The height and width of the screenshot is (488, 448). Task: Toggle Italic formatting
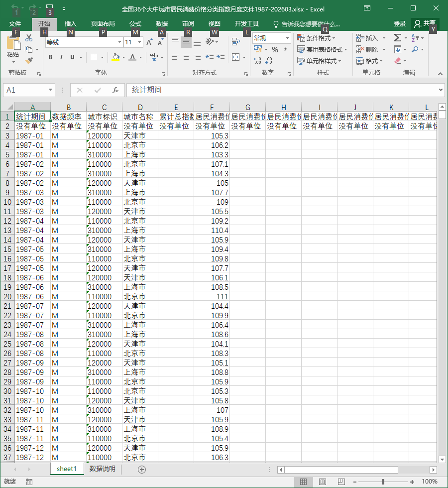(61, 57)
